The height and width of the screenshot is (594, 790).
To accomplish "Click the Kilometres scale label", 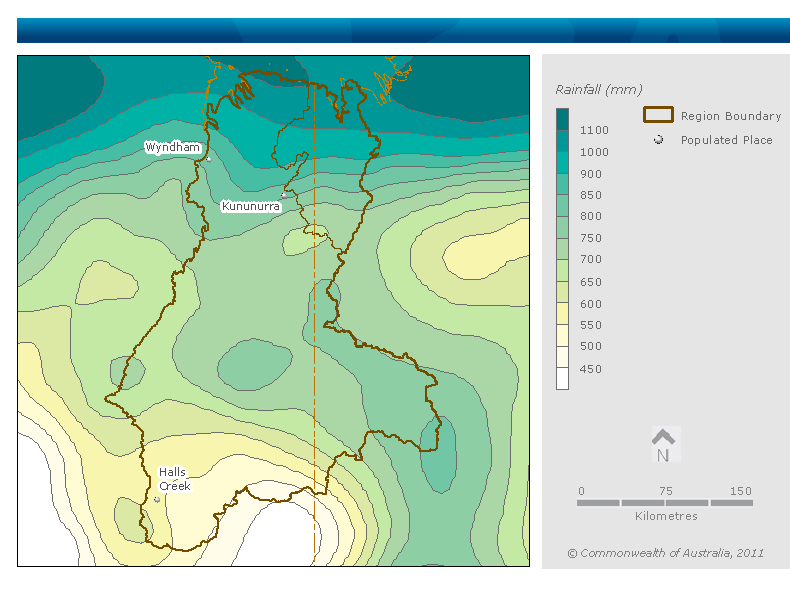I will tap(666, 516).
